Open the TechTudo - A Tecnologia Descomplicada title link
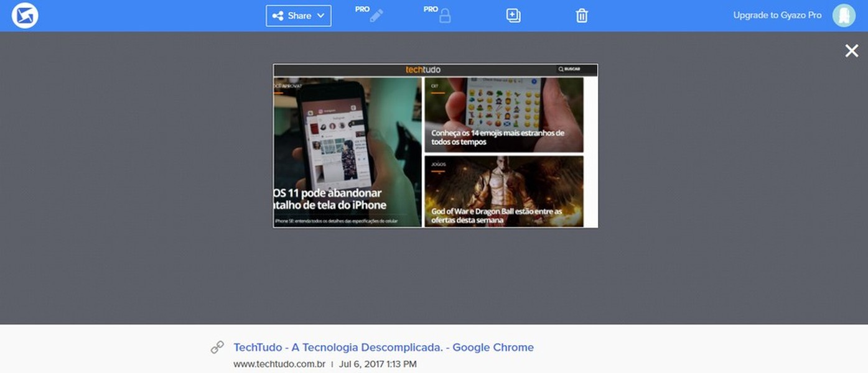868x373 pixels. [x=383, y=348]
